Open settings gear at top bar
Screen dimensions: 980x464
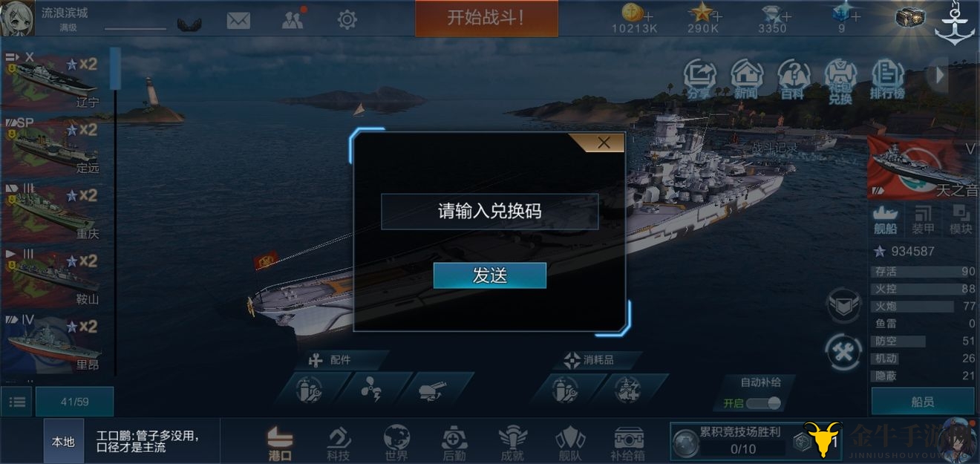[347, 20]
